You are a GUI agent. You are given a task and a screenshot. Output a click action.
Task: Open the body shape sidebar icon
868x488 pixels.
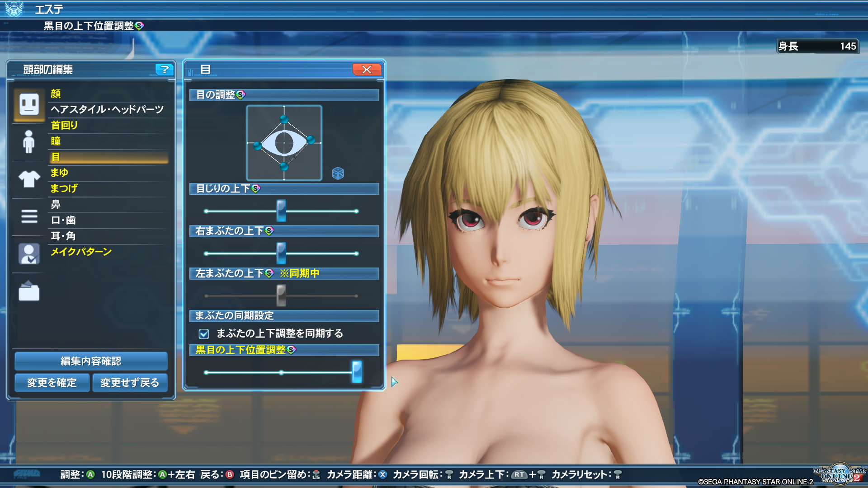coord(29,142)
